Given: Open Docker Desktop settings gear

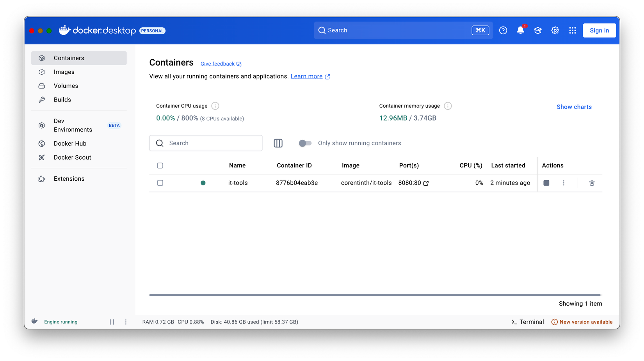Looking at the screenshot, I should coord(555,30).
